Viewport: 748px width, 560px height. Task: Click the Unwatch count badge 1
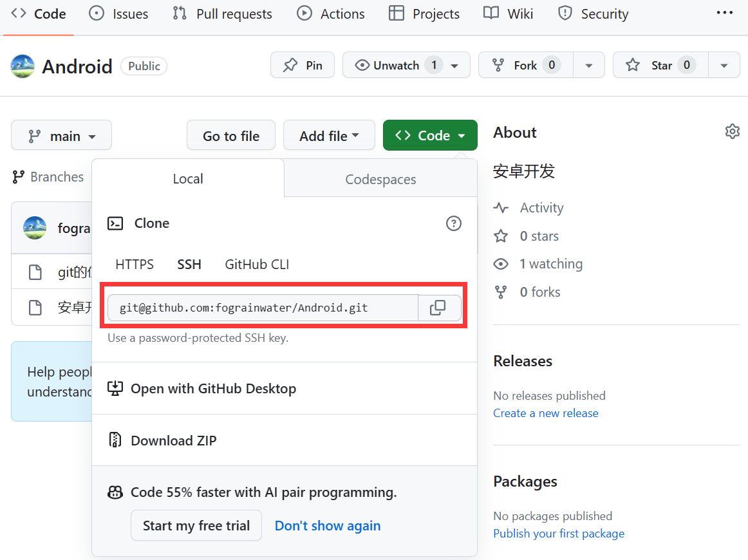tap(434, 65)
